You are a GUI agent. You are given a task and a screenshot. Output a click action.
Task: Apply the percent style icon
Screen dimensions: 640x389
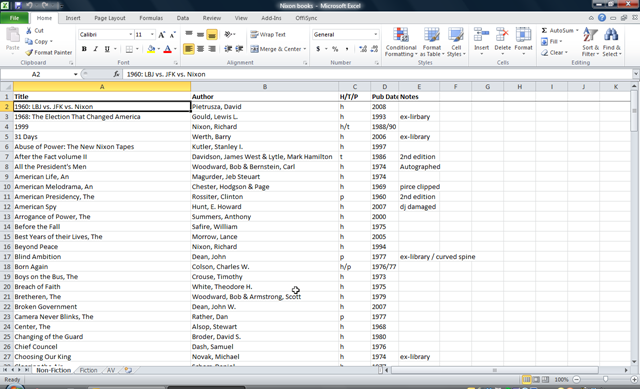[x=335, y=49]
